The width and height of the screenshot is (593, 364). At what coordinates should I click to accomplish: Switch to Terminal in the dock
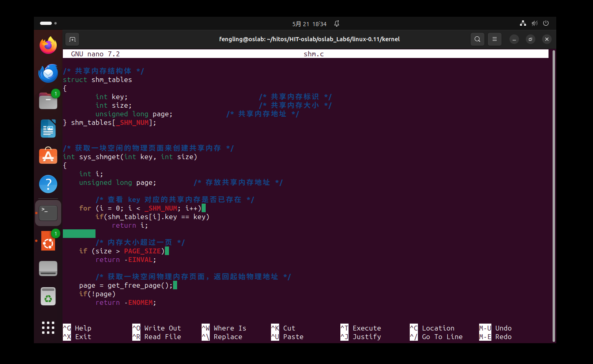tap(48, 213)
